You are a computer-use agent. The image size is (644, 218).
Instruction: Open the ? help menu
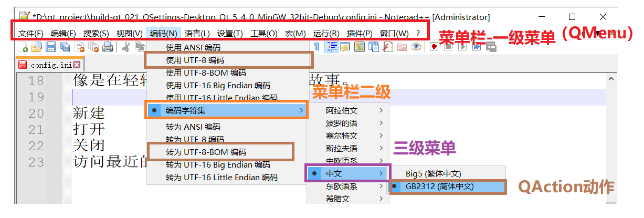(418, 33)
